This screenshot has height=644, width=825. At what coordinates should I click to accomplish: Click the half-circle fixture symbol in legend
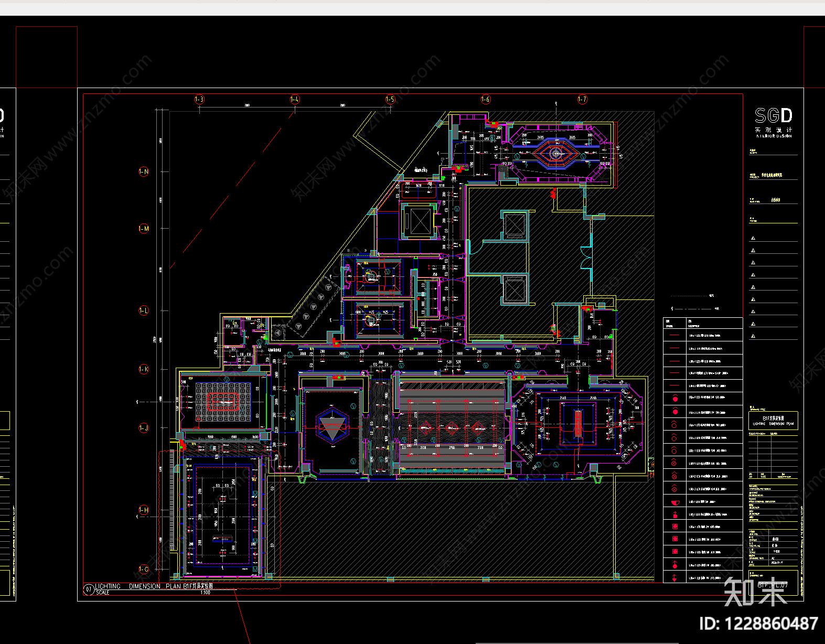tap(674, 502)
